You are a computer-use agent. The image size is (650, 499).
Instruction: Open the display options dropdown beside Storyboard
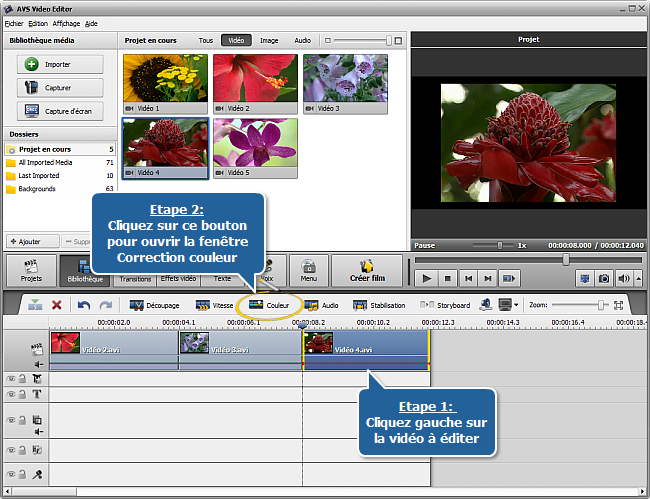pyautogui.click(x=508, y=305)
